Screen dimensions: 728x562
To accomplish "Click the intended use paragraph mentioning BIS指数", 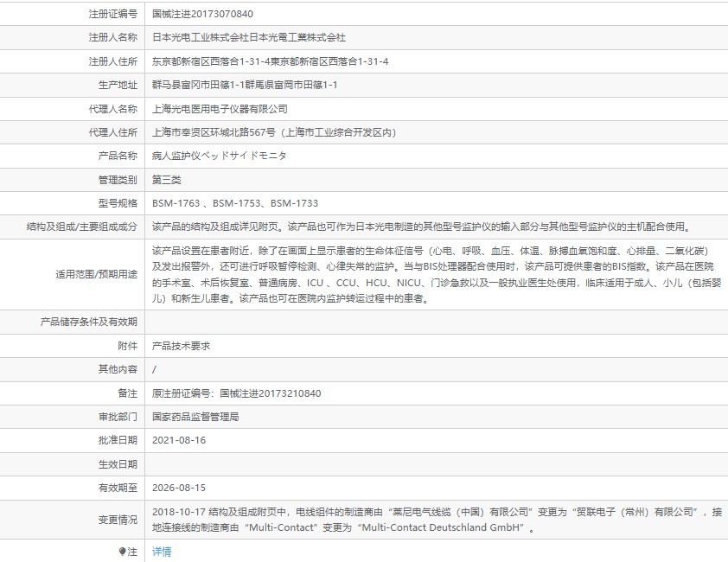I will point(437,274).
